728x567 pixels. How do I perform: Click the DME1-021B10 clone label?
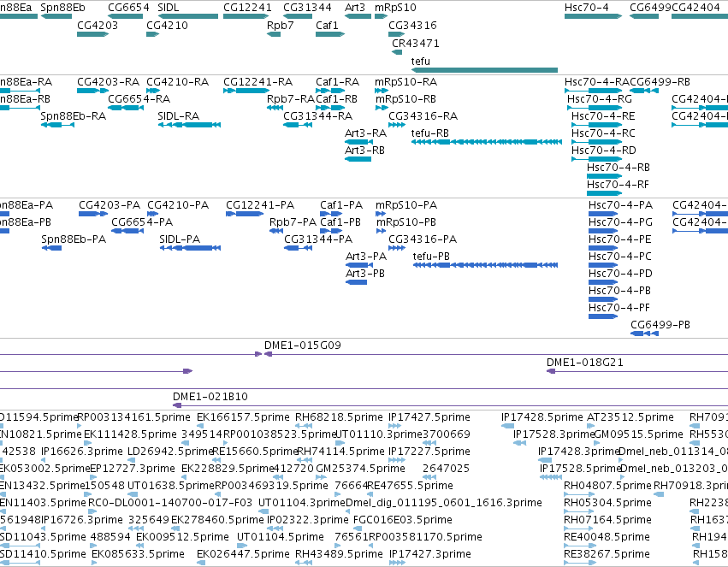click(210, 397)
